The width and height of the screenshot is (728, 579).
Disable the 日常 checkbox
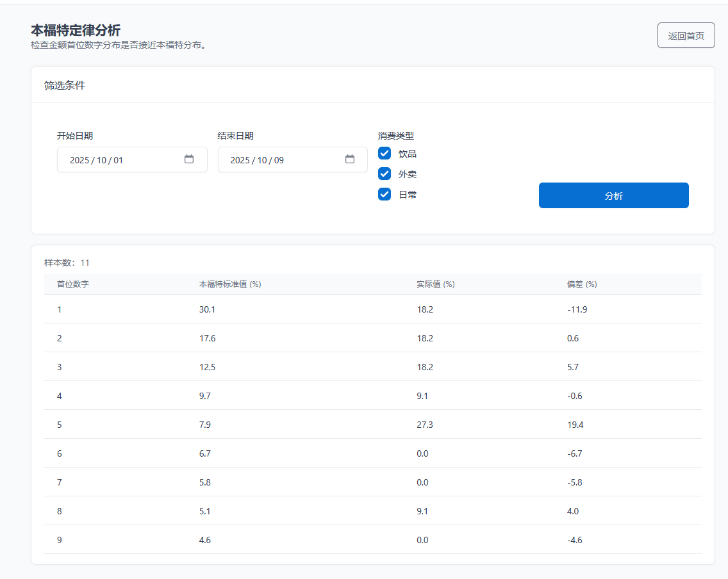point(385,194)
